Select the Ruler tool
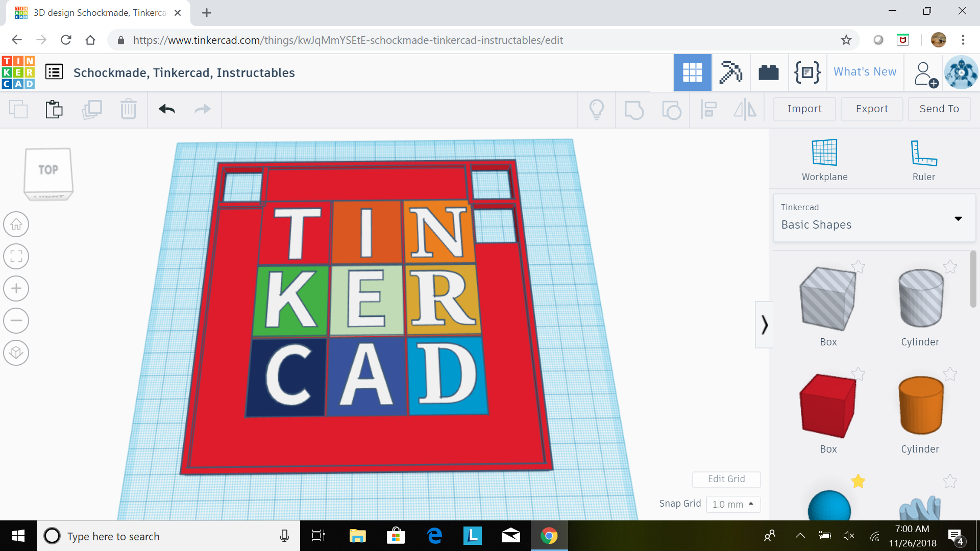 point(924,160)
